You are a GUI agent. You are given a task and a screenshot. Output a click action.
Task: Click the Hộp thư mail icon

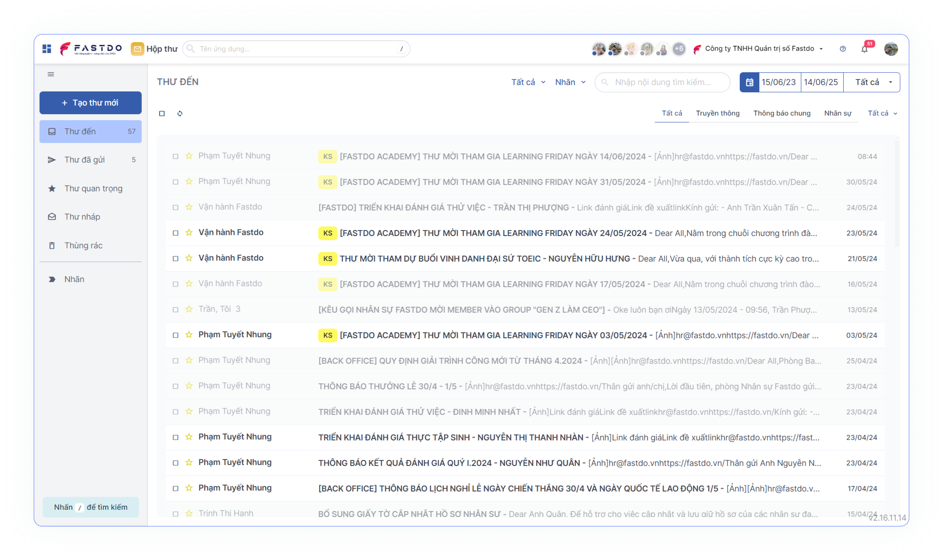[x=137, y=49]
